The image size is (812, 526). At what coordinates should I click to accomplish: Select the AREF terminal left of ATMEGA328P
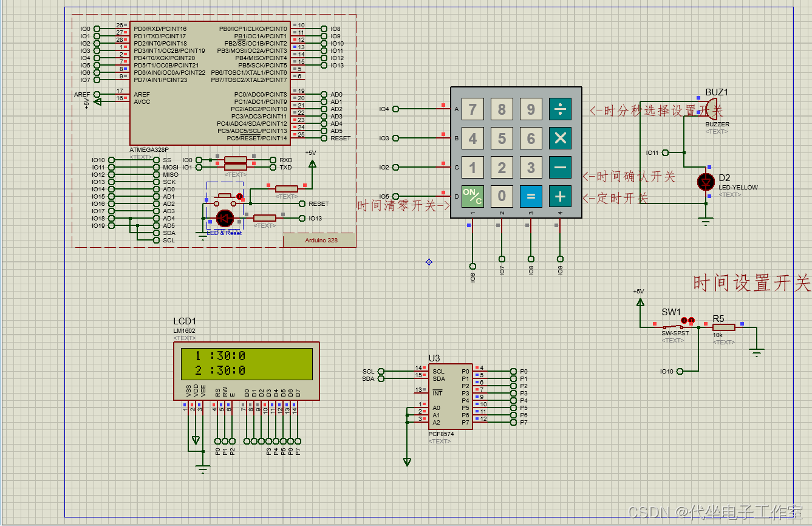click(x=97, y=94)
